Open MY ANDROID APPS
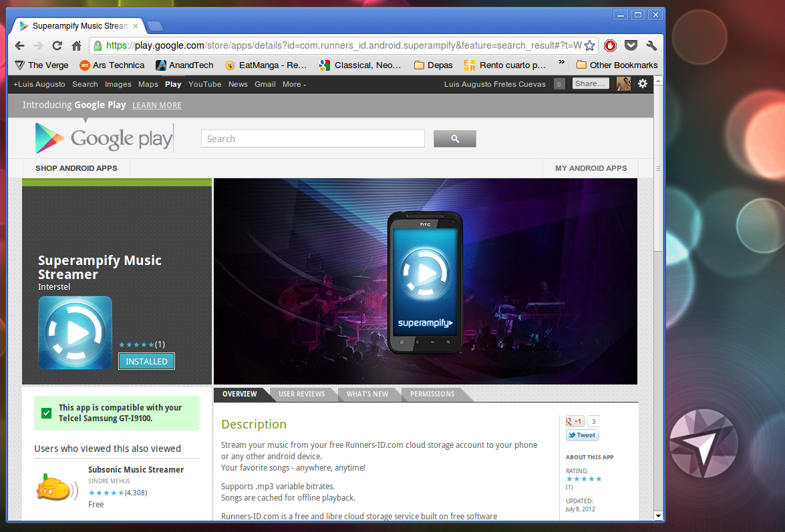The width and height of the screenshot is (785, 532). coord(591,168)
